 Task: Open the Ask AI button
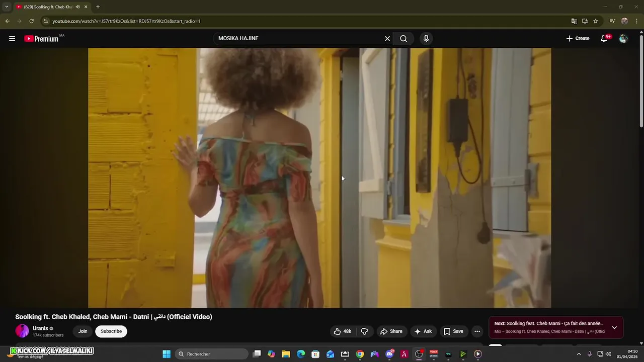click(x=423, y=331)
